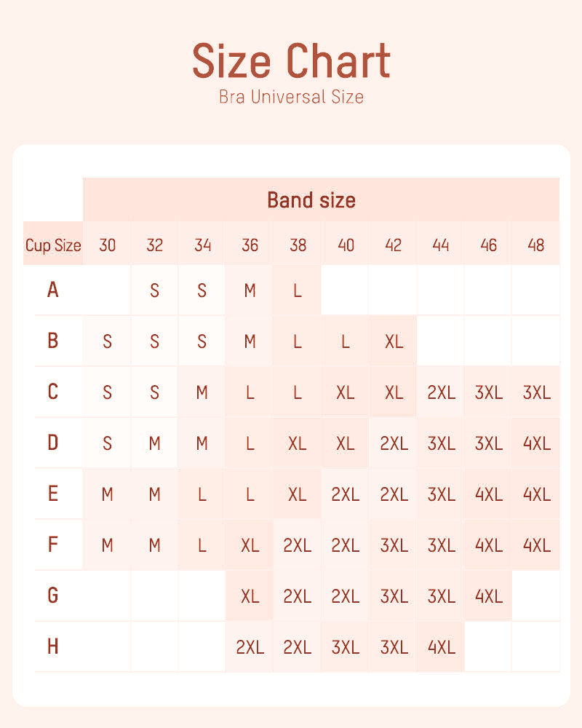
Task: Click the 'Band size' header
Action: tap(311, 199)
